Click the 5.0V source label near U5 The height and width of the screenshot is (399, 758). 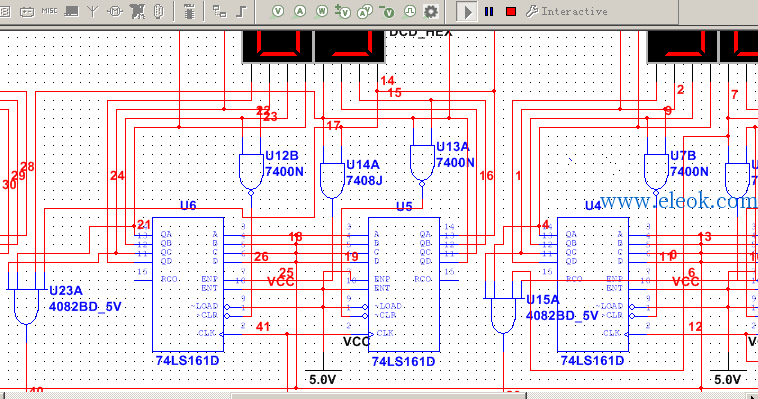(x=322, y=380)
